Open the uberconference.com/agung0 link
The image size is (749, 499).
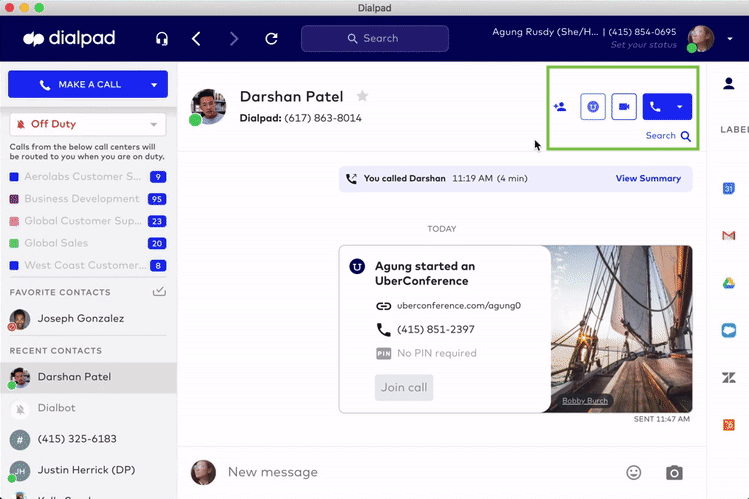(459, 306)
